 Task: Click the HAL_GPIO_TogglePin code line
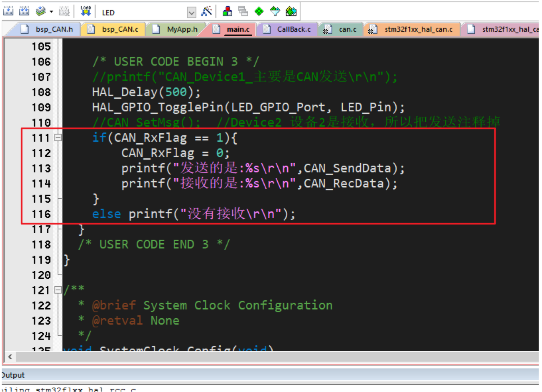pyautogui.click(x=248, y=107)
